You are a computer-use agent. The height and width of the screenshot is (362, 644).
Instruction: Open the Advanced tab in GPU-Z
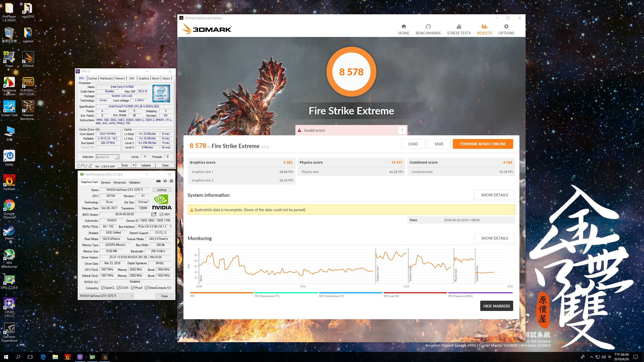119,183
